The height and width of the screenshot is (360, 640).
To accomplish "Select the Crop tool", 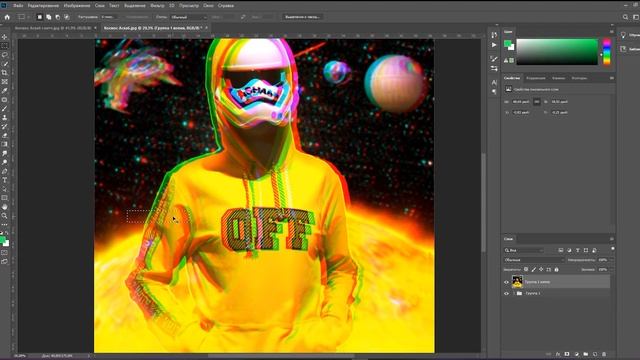I will 4,73.
